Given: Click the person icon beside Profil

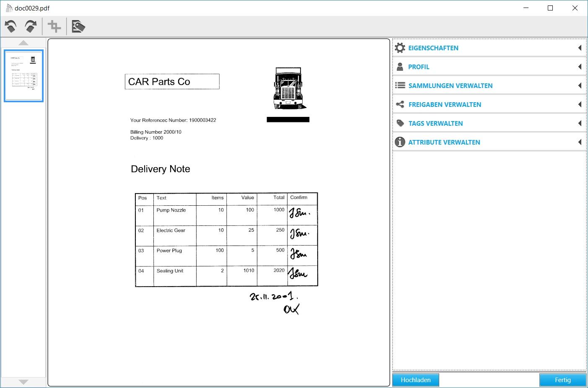Looking at the screenshot, I should click(x=400, y=67).
